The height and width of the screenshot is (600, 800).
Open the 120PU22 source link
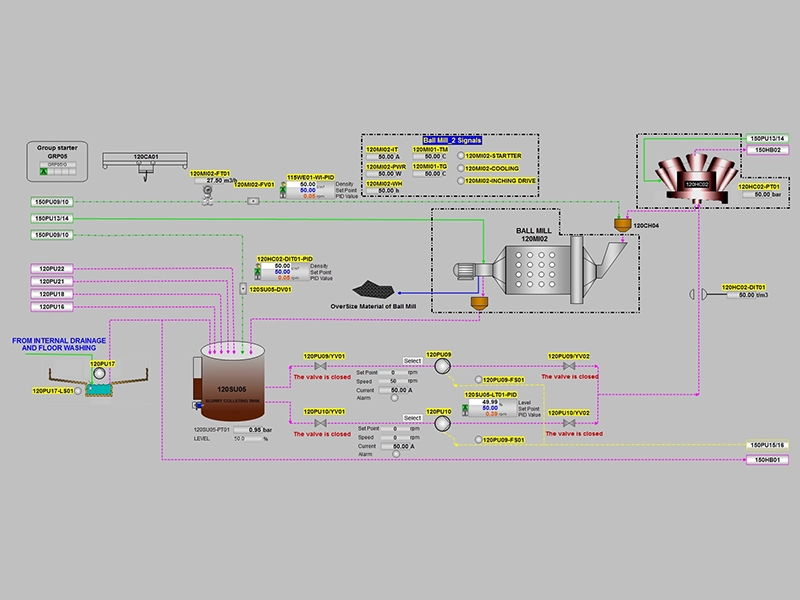click(x=52, y=268)
